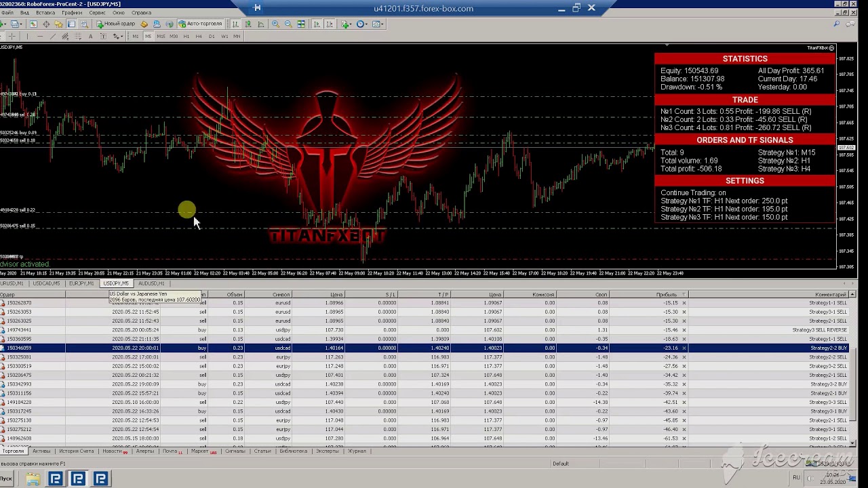
Task: Select the bar chart type icon
Action: pos(235,24)
